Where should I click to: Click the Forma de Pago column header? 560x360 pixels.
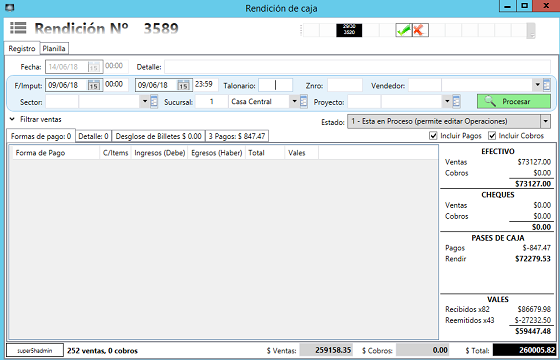pos(56,153)
